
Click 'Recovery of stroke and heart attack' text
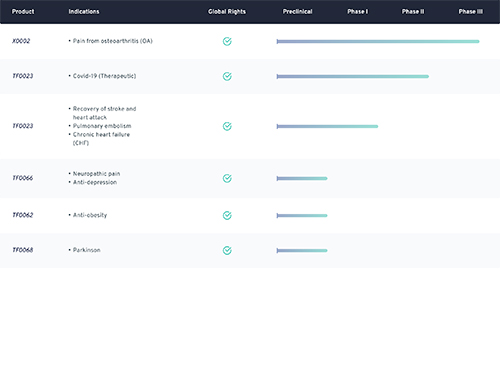(104, 113)
